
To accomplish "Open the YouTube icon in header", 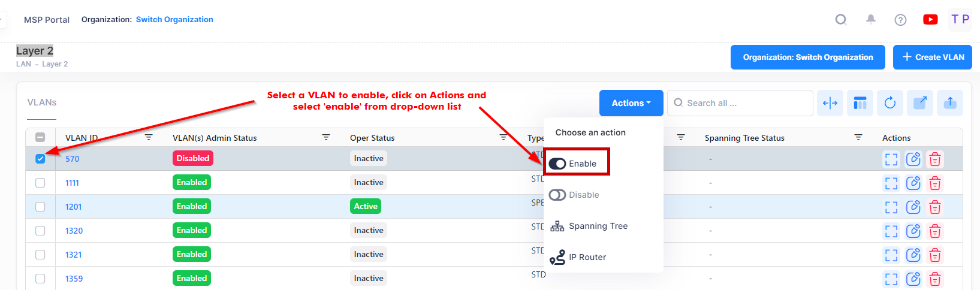I will 930,20.
